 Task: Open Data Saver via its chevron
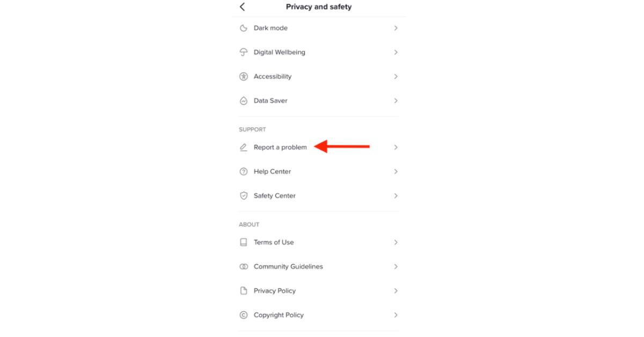coord(396,100)
